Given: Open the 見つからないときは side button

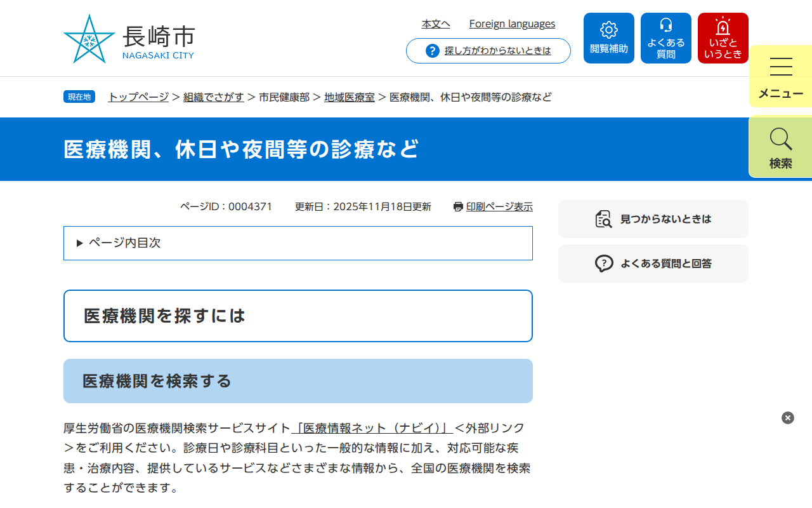Looking at the screenshot, I should pos(653,219).
